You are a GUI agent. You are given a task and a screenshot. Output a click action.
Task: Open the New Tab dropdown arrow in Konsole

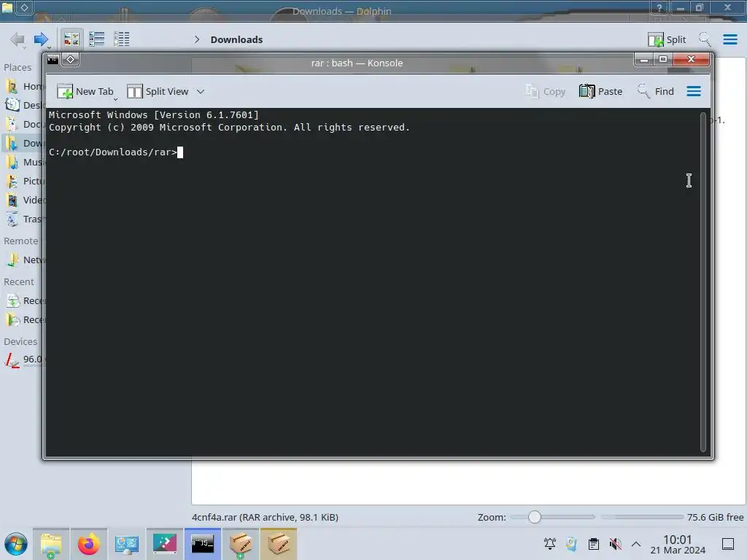click(115, 99)
